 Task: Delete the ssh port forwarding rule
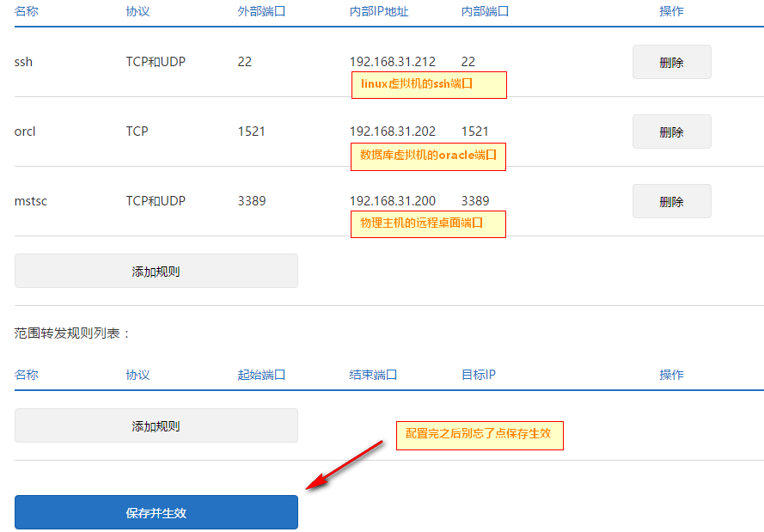(x=671, y=62)
